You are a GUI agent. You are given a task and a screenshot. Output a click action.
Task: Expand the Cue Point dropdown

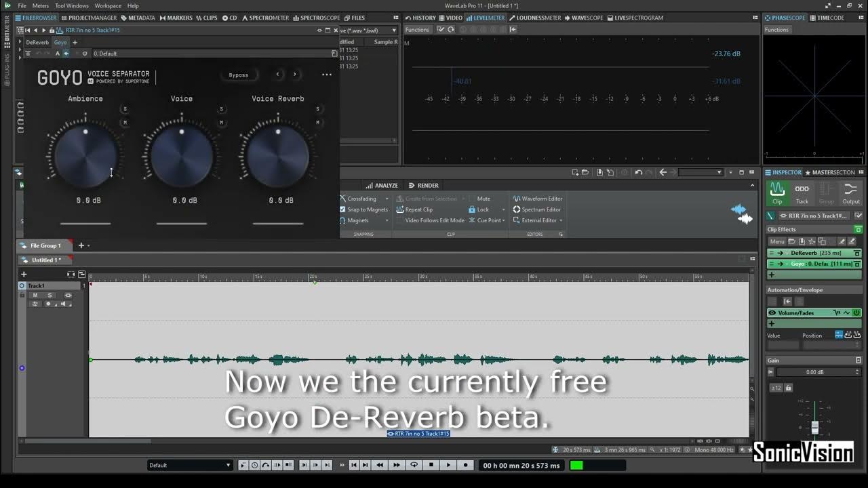(x=503, y=220)
